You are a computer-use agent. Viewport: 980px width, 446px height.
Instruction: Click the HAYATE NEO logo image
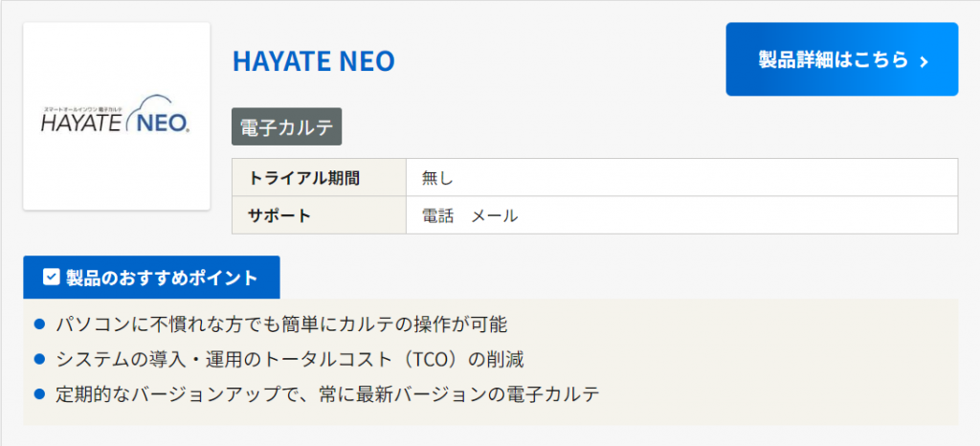(116, 116)
